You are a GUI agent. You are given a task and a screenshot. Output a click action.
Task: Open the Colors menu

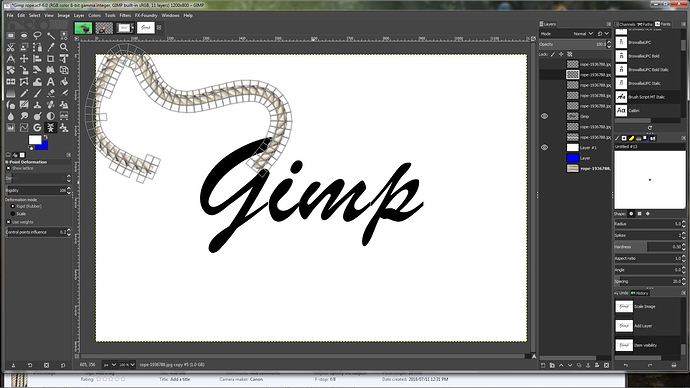pos(95,15)
